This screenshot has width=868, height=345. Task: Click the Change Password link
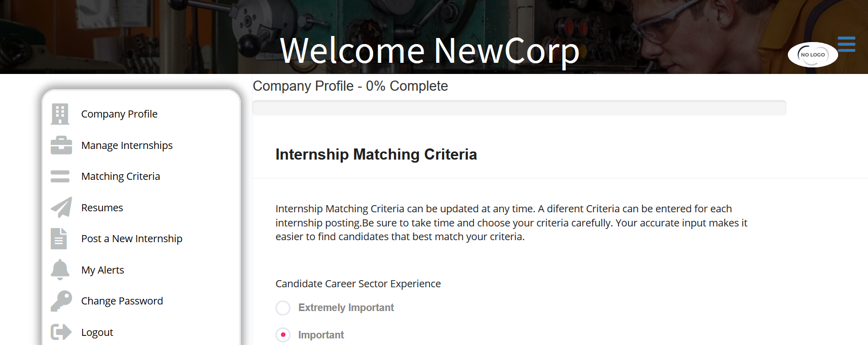pos(122,301)
